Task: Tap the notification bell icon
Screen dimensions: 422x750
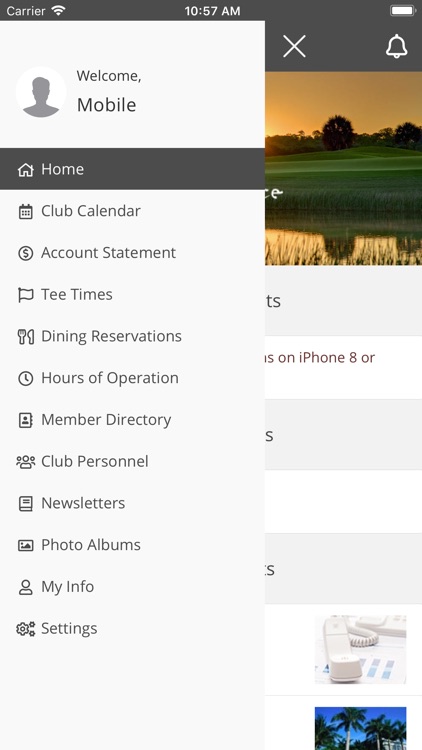Action: tap(396, 47)
